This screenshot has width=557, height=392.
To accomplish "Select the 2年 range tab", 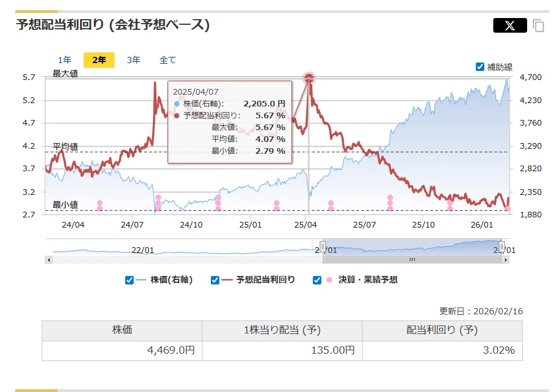I will pos(99,60).
